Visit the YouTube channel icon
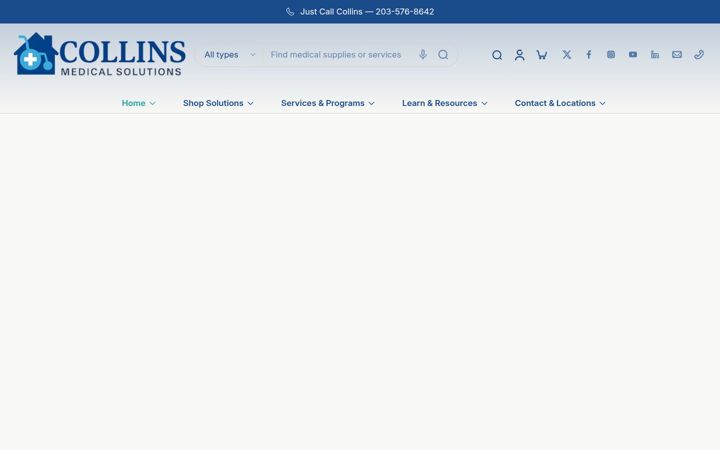The height and width of the screenshot is (450, 720). [633, 55]
